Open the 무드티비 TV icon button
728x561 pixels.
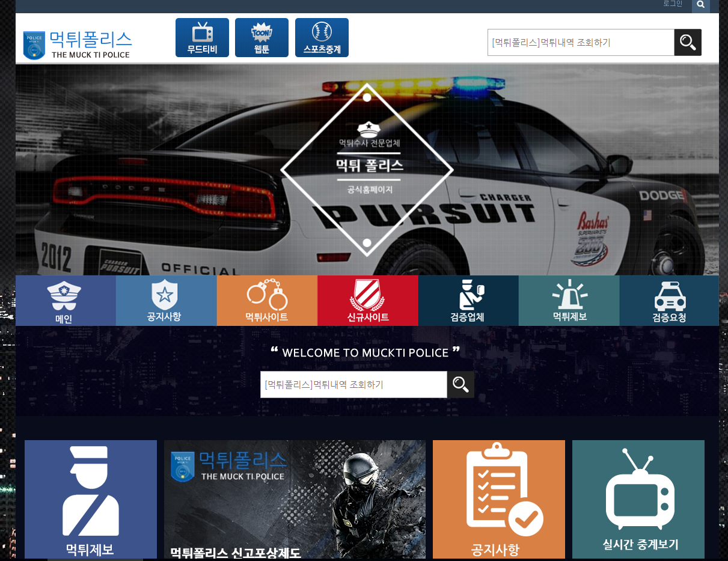pyautogui.click(x=202, y=38)
